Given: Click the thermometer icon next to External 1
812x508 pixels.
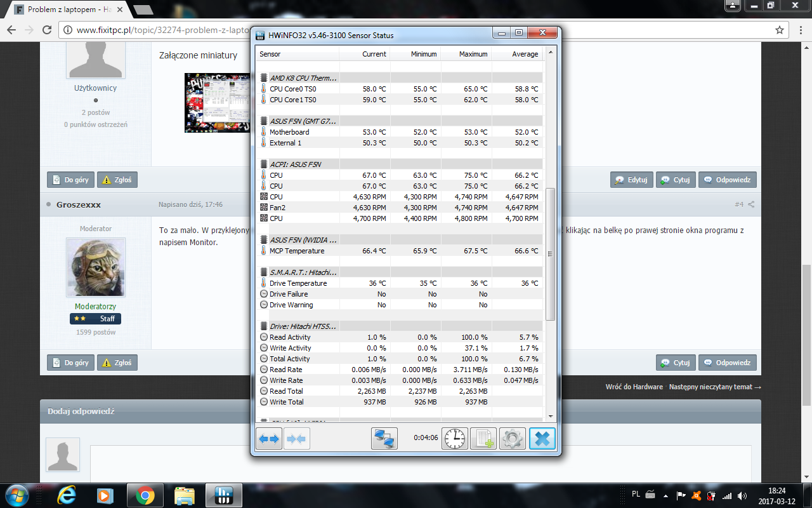Looking at the screenshot, I should (x=264, y=143).
